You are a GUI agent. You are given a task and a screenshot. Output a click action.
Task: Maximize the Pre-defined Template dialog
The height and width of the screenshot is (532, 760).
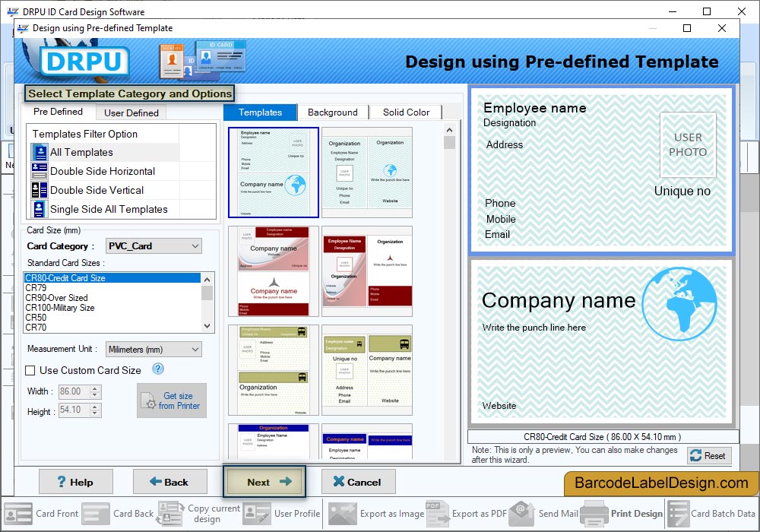pyautogui.click(x=687, y=28)
